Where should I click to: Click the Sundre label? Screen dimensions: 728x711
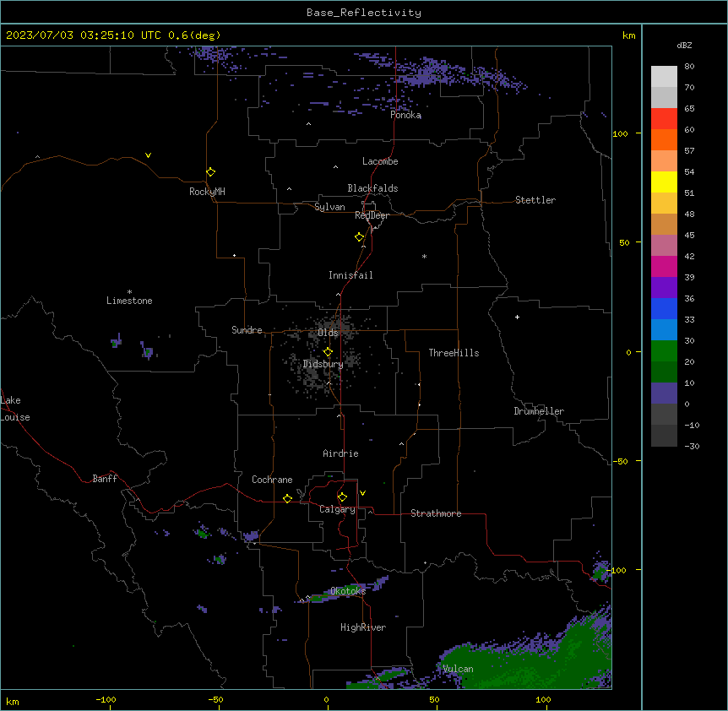point(247,330)
